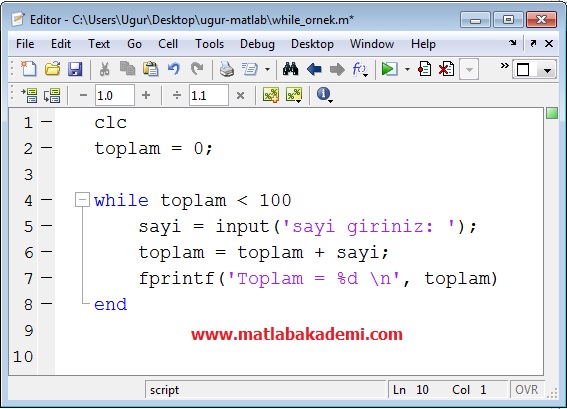Toggle breakpoint dash on line 5
567x409 pixels.
pyautogui.click(x=47, y=226)
